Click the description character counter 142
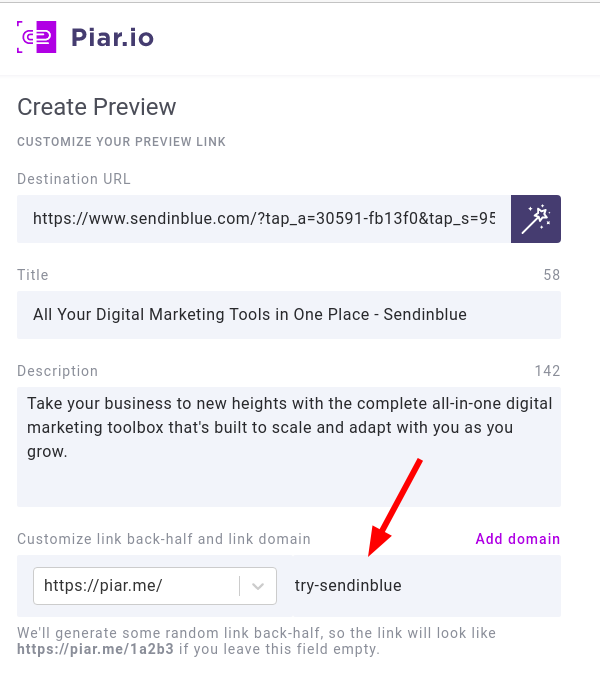The height and width of the screenshot is (677, 600). pyautogui.click(x=547, y=371)
